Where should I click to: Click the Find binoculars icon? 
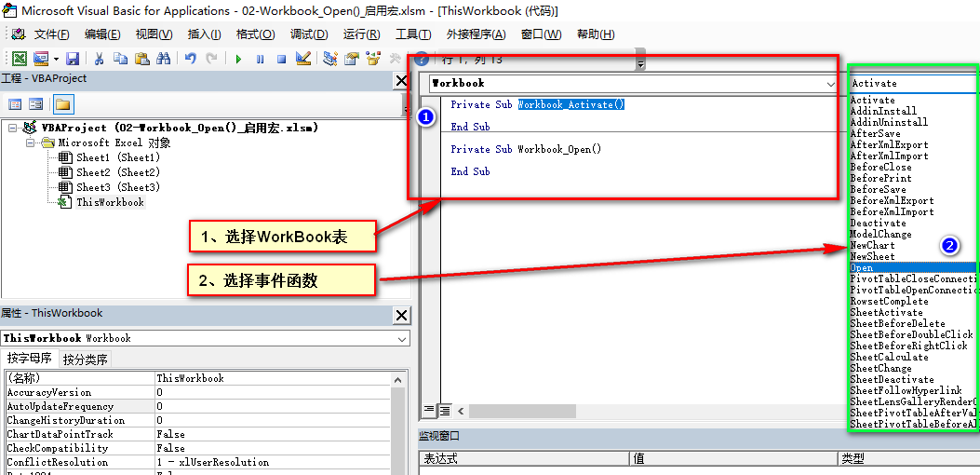coord(164,59)
